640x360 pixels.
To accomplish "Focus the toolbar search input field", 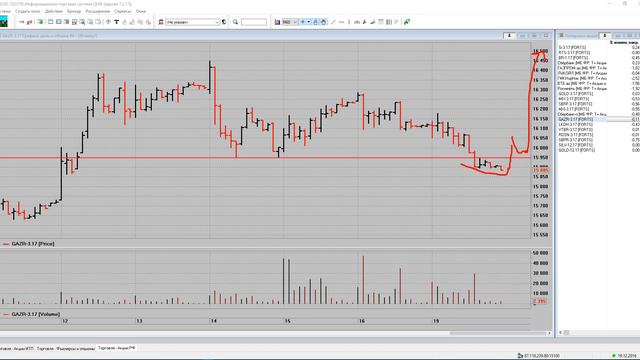I will coord(254,22).
